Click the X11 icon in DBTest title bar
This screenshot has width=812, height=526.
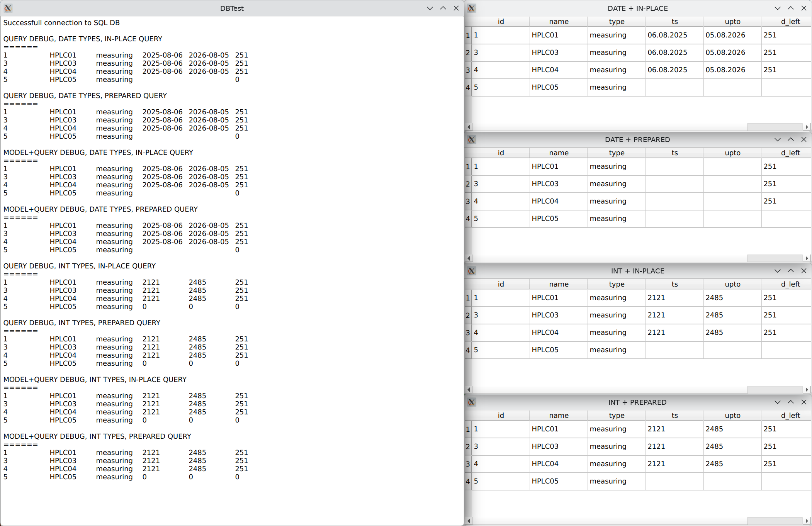point(8,8)
